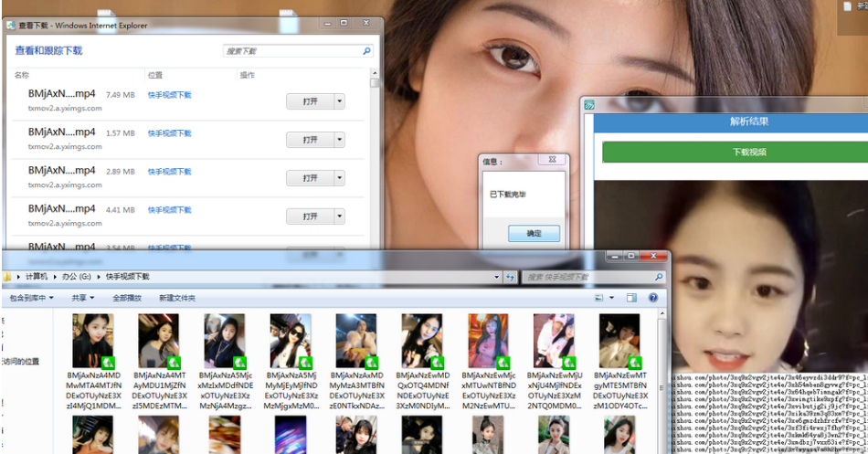Close the 信息 message dialog

(552, 160)
